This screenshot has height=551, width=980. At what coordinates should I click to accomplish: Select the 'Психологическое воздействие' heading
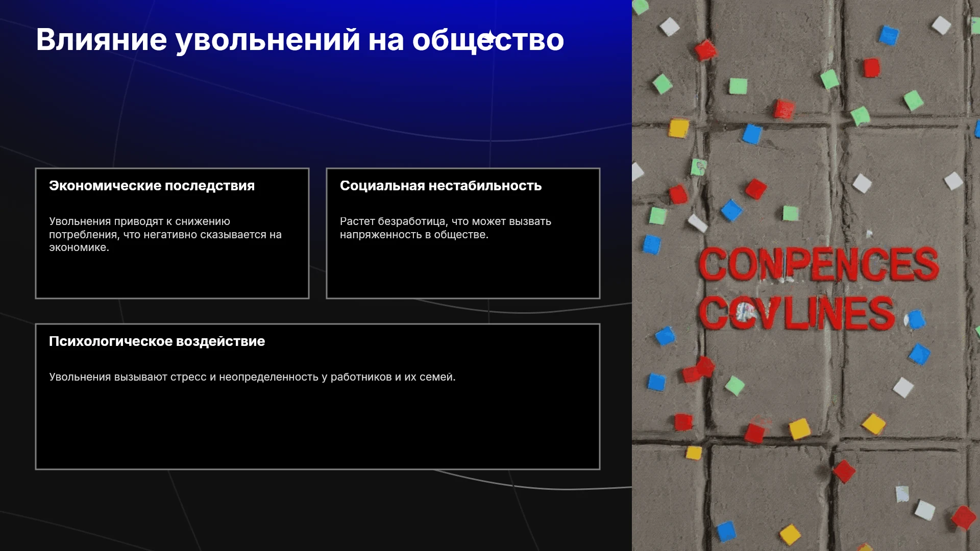157,341
